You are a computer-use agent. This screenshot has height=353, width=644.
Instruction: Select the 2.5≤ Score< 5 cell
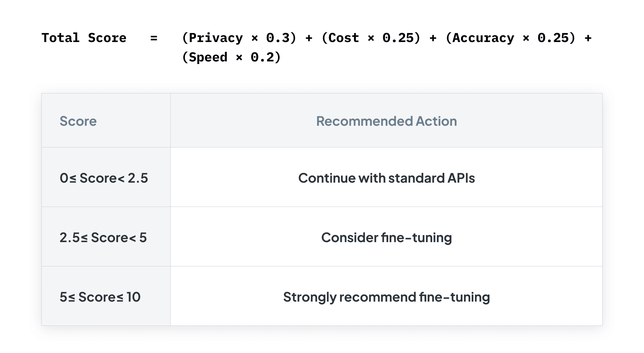click(x=106, y=237)
